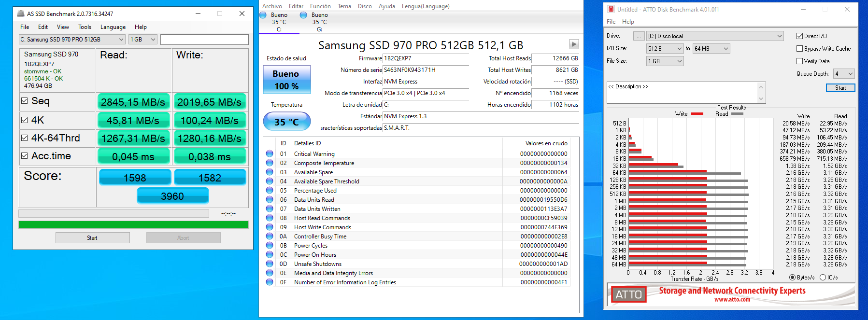The width and height of the screenshot is (868, 320).
Task: Open the Función menu in CrystalDiskInfo
Action: (320, 6)
